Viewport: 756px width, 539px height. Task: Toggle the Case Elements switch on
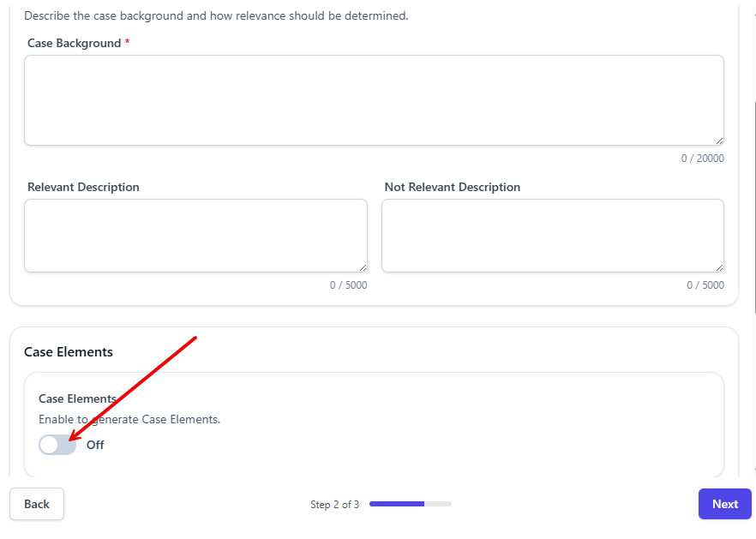pos(57,445)
